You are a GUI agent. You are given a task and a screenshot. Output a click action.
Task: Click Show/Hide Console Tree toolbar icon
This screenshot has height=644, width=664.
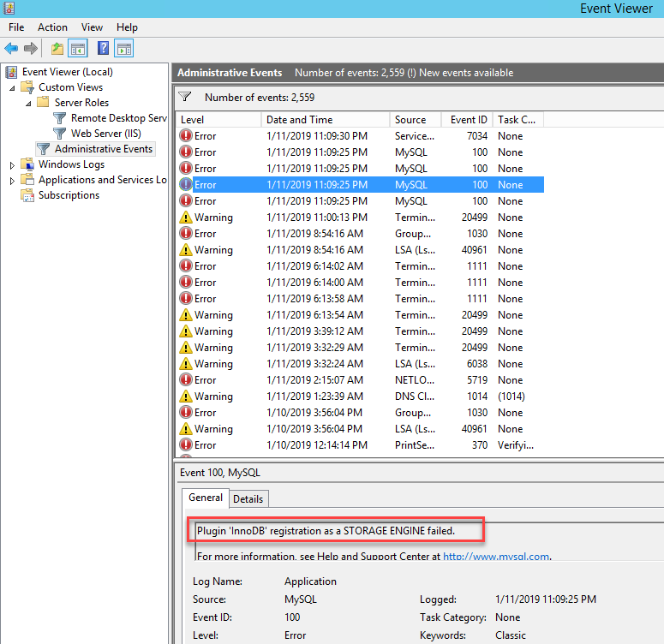[78, 49]
